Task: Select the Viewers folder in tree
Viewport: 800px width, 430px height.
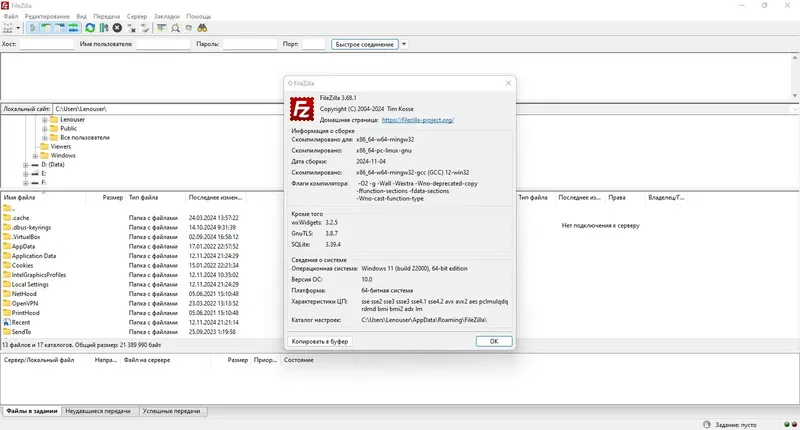Action: click(x=60, y=146)
